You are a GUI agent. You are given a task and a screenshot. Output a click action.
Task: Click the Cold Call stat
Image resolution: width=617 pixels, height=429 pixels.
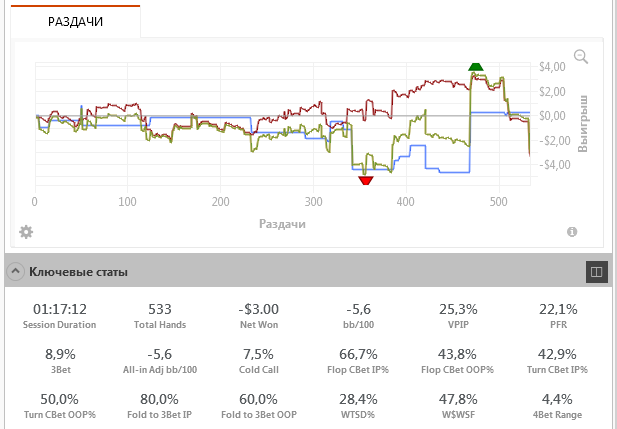259,360
